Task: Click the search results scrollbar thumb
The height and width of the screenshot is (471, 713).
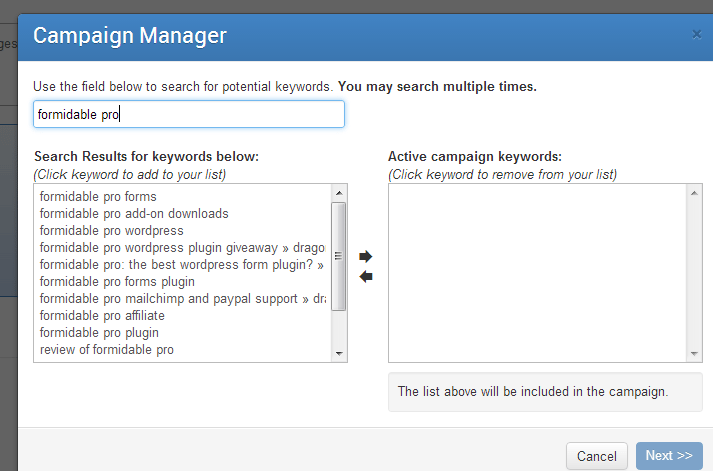Action: (x=339, y=256)
